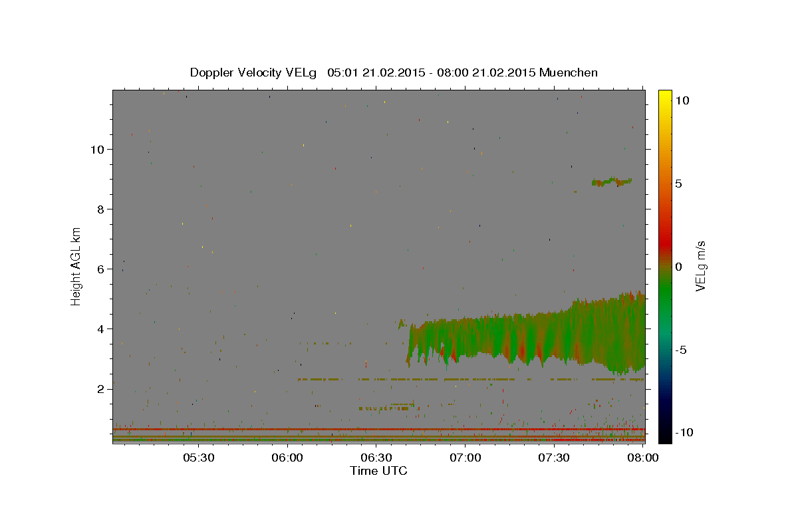Click the yellow top of the colorbar
This screenshot has width=798, height=532.
(x=664, y=96)
